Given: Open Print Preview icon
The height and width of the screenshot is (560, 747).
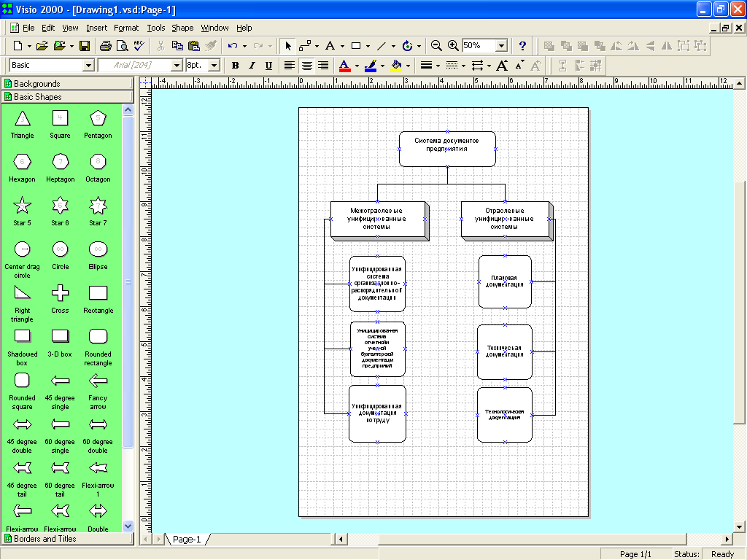Looking at the screenshot, I should [x=123, y=46].
